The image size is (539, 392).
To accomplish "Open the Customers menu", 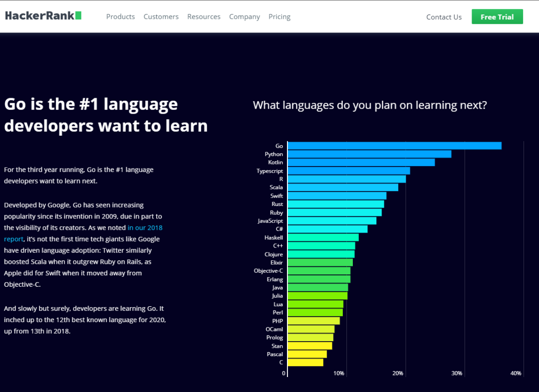I will click(161, 16).
